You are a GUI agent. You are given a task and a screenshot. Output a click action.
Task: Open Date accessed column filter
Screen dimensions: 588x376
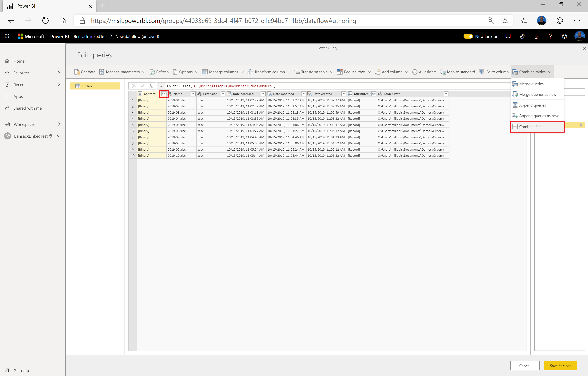point(263,94)
